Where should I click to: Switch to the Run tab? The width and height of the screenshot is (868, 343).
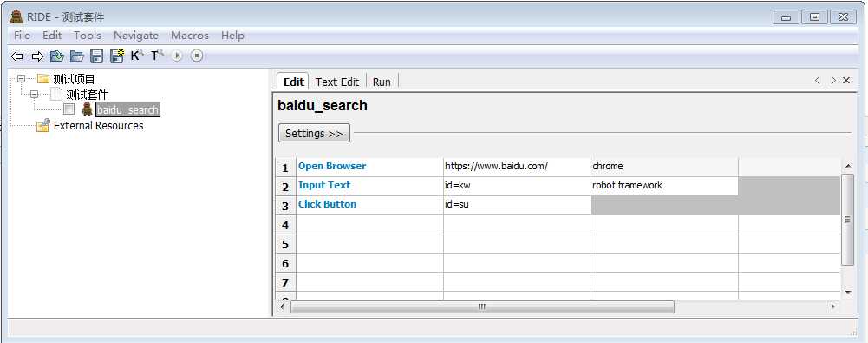coord(382,82)
